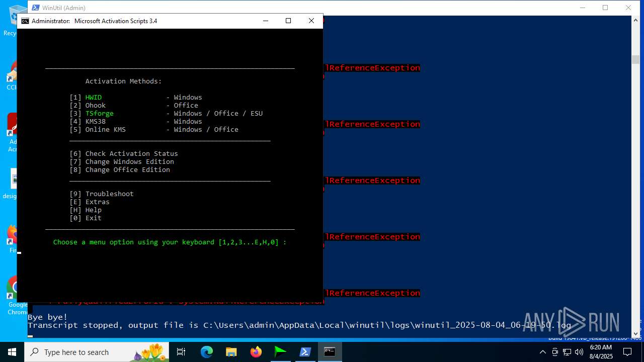Click the Change Office Edition line
This screenshot has height=362, width=644.
(x=120, y=169)
